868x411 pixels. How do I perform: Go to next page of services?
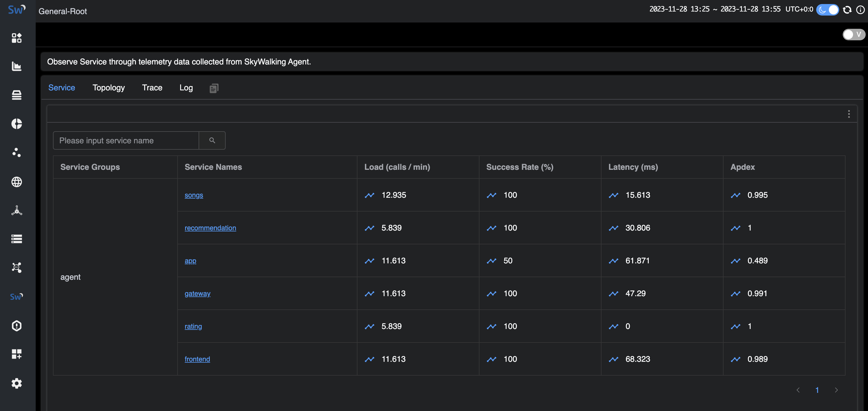[x=836, y=390]
